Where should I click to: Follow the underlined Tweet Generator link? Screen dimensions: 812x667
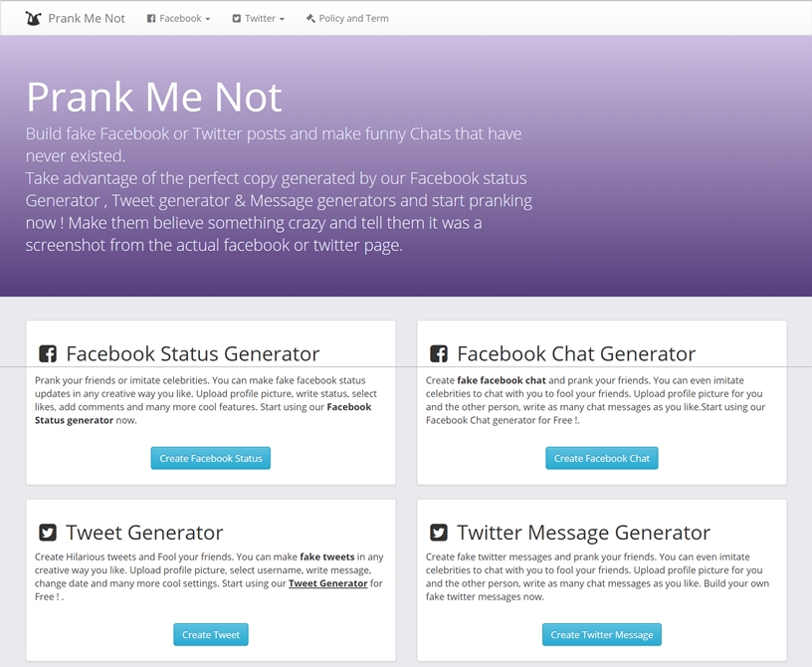[x=328, y=583]
